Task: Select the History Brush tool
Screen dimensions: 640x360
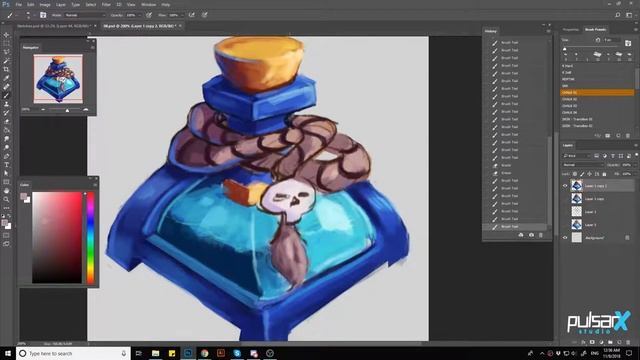Action: click(6, 112)
